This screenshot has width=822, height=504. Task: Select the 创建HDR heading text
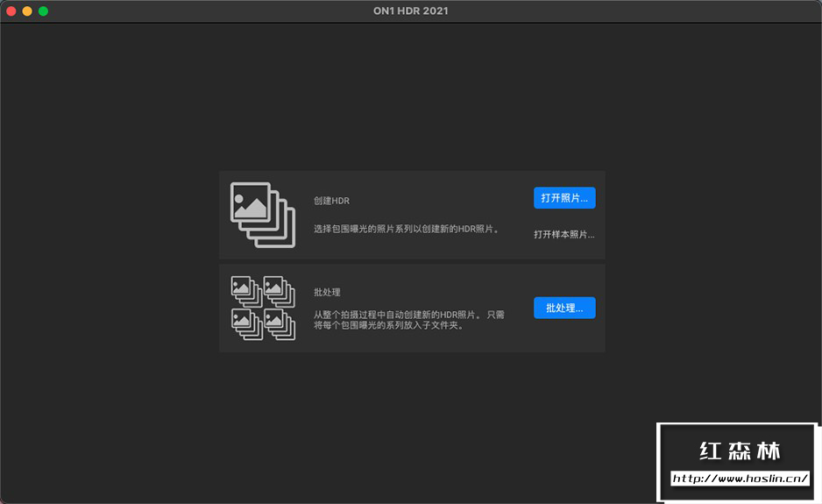click(331, 201)
